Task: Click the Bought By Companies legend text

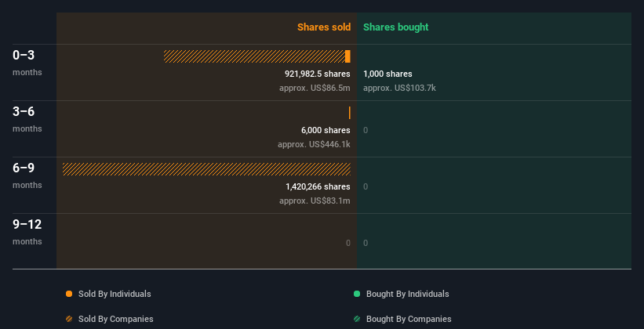Action: (409, 319)
